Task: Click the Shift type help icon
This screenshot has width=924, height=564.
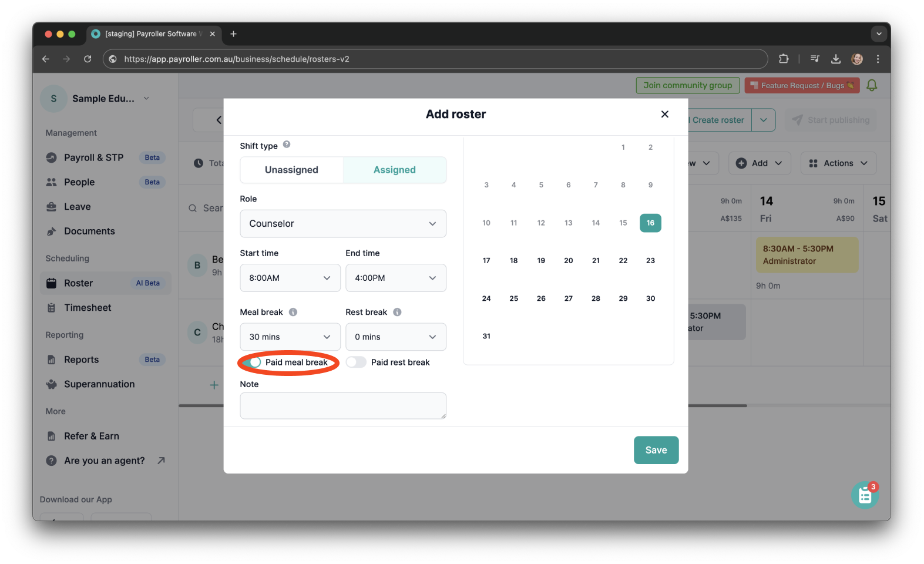Action: 287,145
